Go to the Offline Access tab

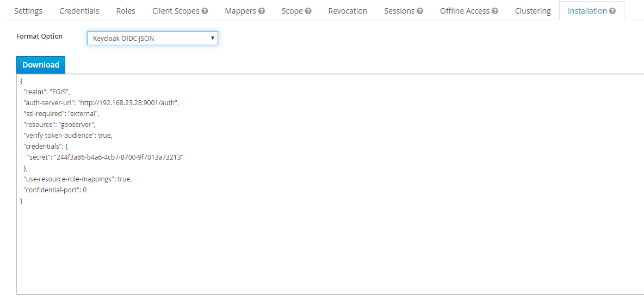click(464, 11)
